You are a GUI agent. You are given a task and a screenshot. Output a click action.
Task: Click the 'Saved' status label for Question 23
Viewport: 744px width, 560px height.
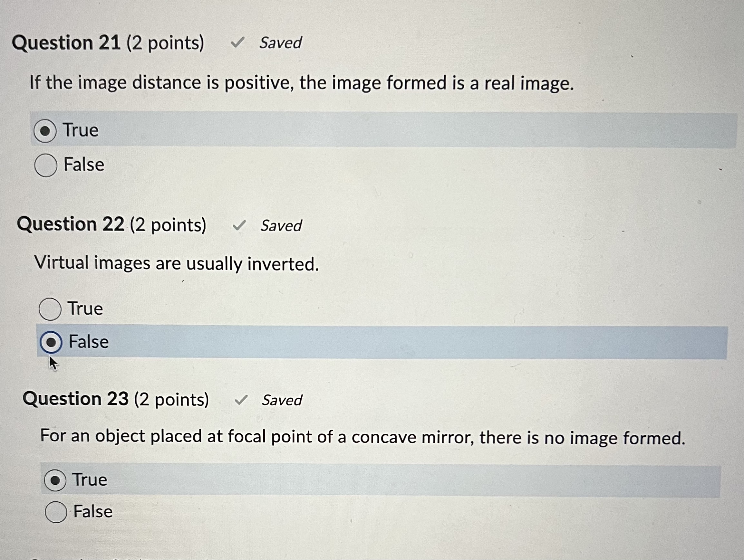click(282, 401)
